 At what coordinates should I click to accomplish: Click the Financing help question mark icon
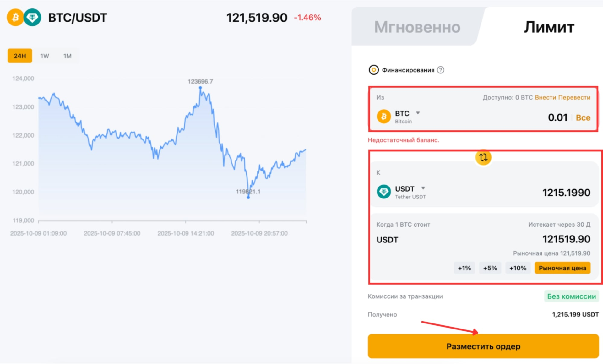pyautogui.click(x=441, y=70)
